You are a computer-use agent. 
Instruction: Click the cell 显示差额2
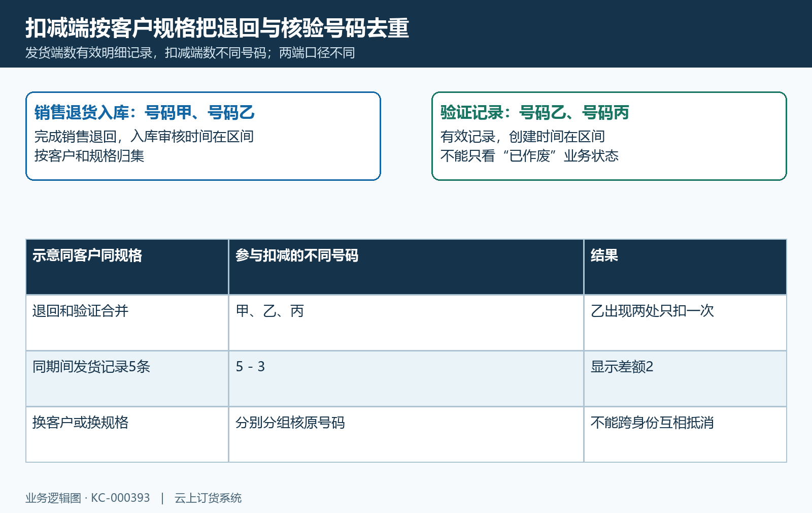(x=685, y=378)
